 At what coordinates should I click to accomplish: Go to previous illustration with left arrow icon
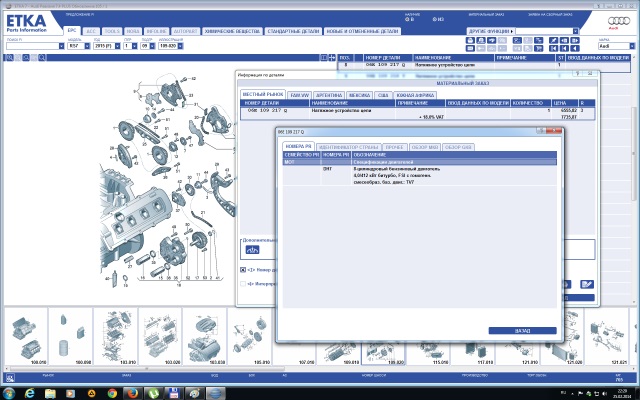[x=575, y=48]
